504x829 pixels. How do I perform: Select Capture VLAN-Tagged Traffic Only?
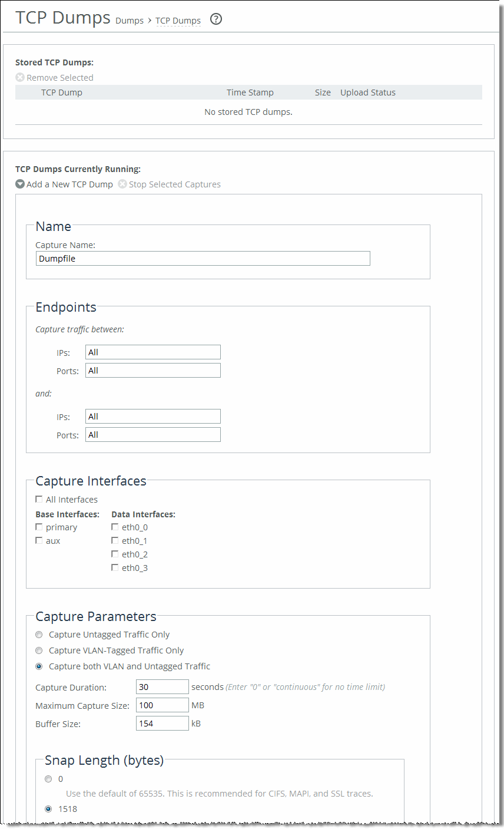click(x=39, y=650)
